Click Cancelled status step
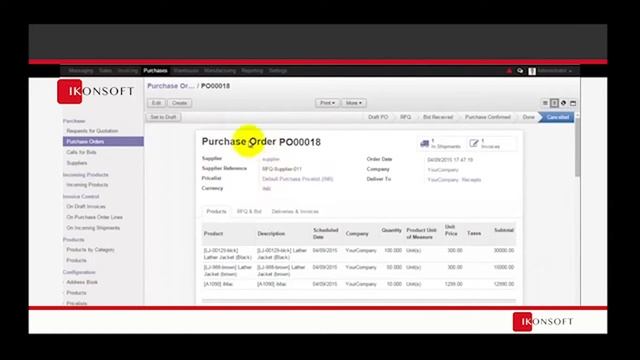 (558, 117)
